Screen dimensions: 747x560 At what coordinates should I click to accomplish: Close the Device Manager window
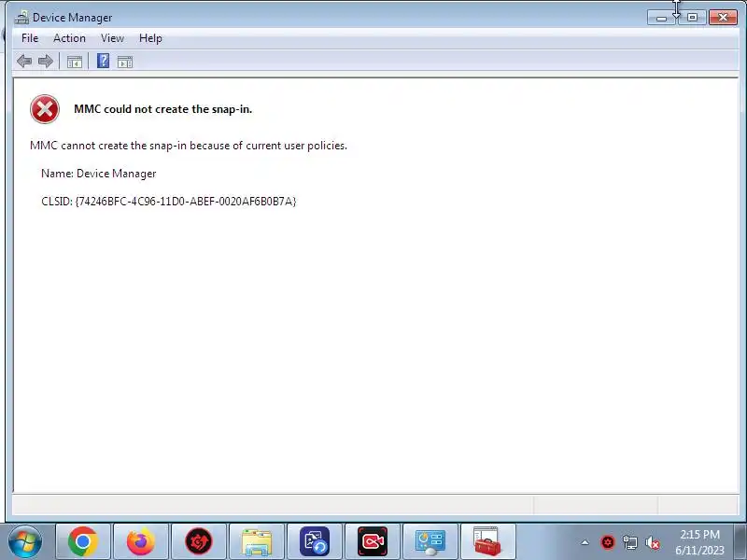(x=723, y=18)
